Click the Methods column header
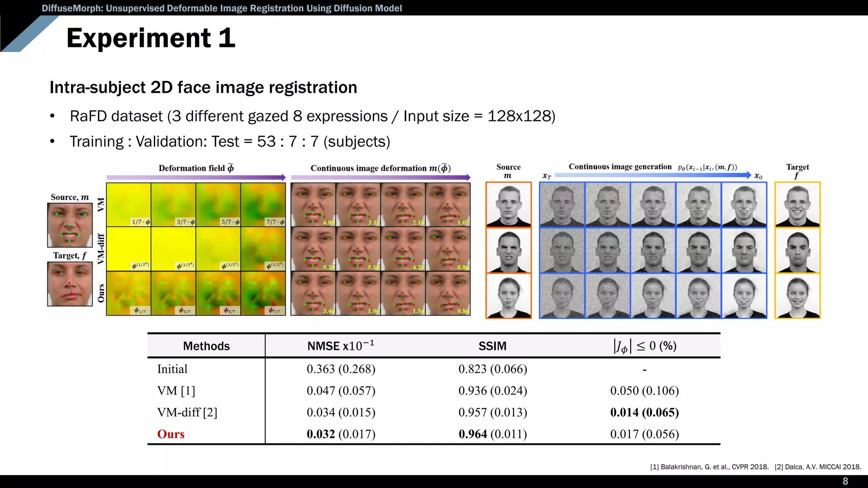The width and height of the screenshot is (868, 488). coord(206,346)
